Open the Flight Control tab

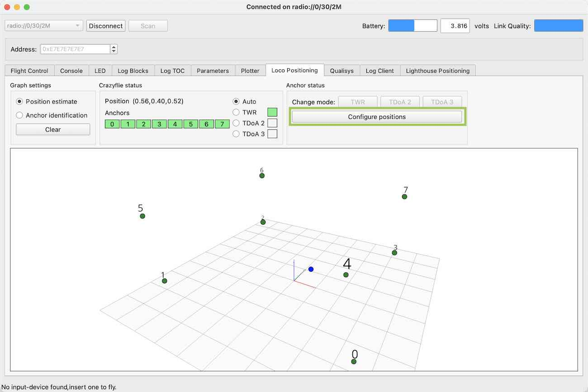(29, 71)
